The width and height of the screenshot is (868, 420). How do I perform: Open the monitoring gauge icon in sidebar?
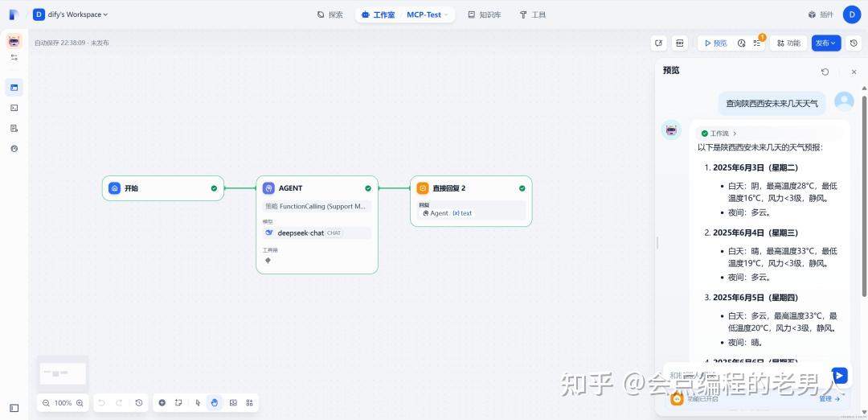point(14,149)
